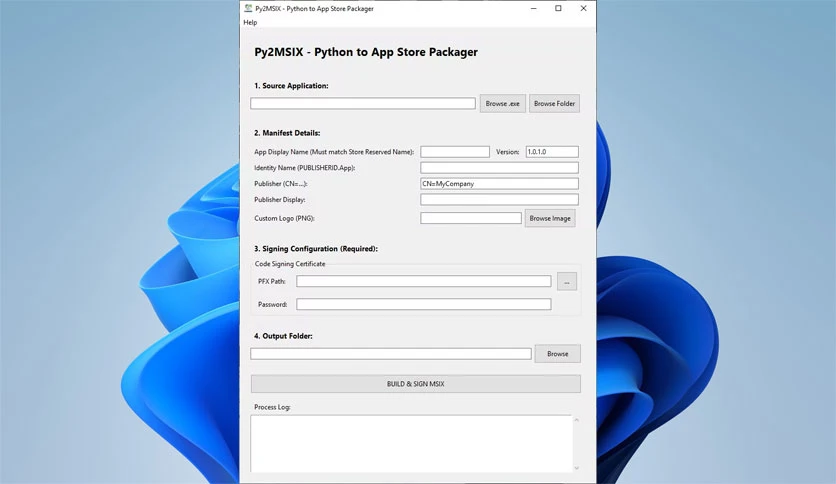Click the 'Identity Name (PUBLISHERID.App):' label

(x=304, y=168)
